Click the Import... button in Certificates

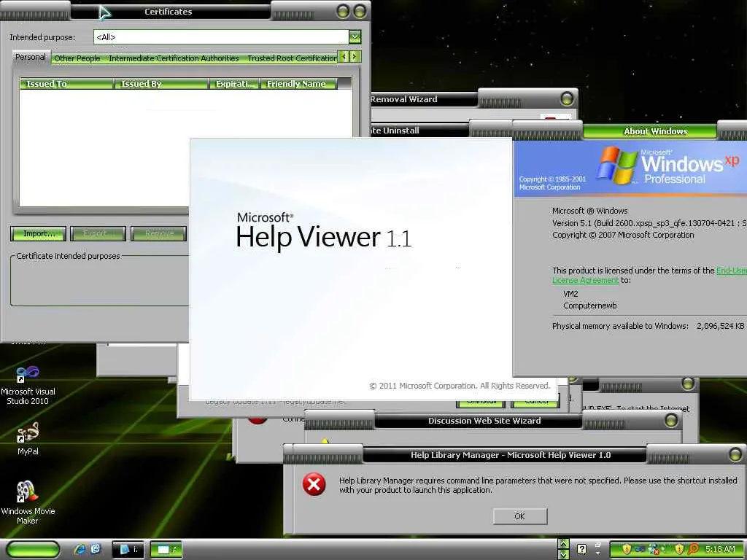tap(39, 233)
